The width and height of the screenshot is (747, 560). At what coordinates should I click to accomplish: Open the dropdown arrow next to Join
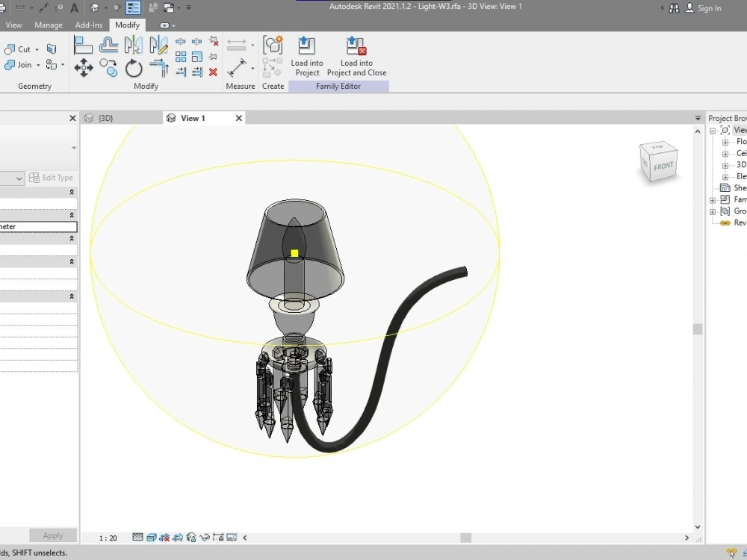[x=38, y=65]
